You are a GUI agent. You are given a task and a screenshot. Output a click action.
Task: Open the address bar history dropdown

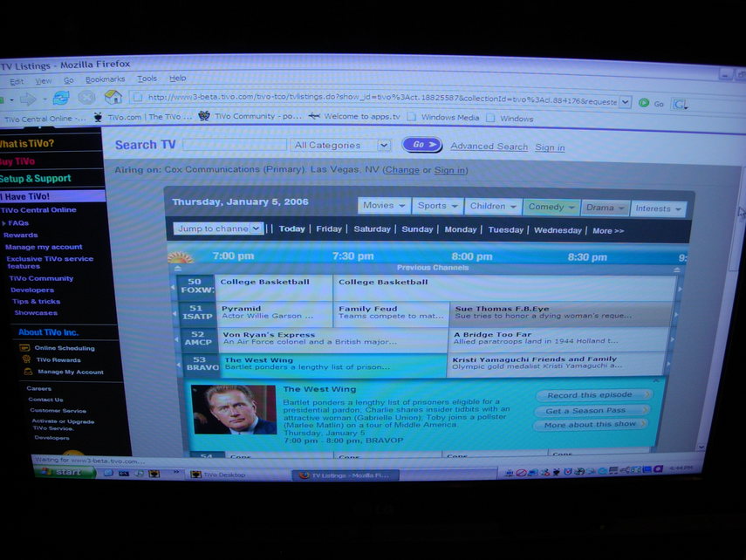(625, 102)
